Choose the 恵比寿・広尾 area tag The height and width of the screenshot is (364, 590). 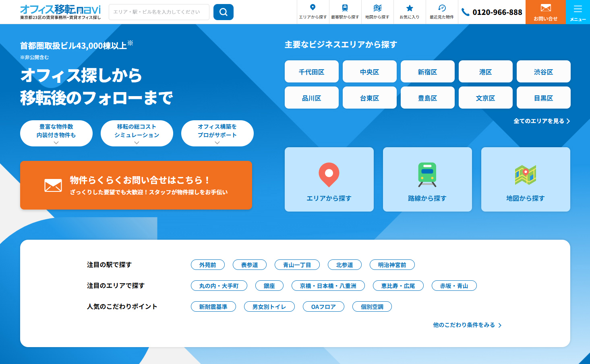tap(398, 286)
